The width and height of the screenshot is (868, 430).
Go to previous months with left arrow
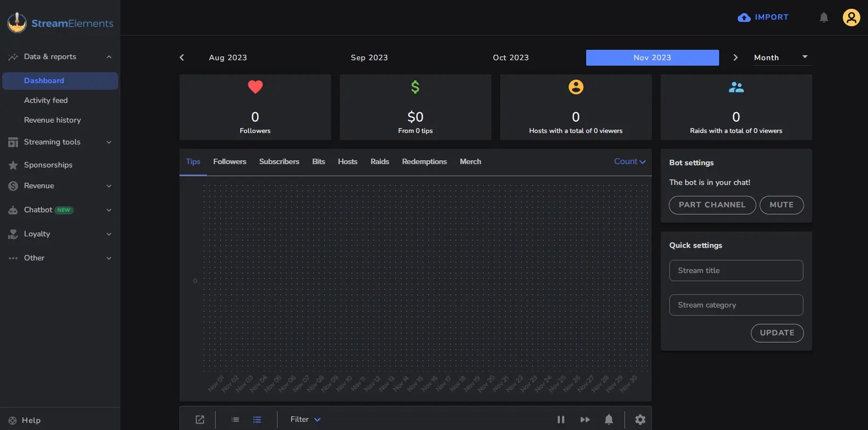coord(182,57)
